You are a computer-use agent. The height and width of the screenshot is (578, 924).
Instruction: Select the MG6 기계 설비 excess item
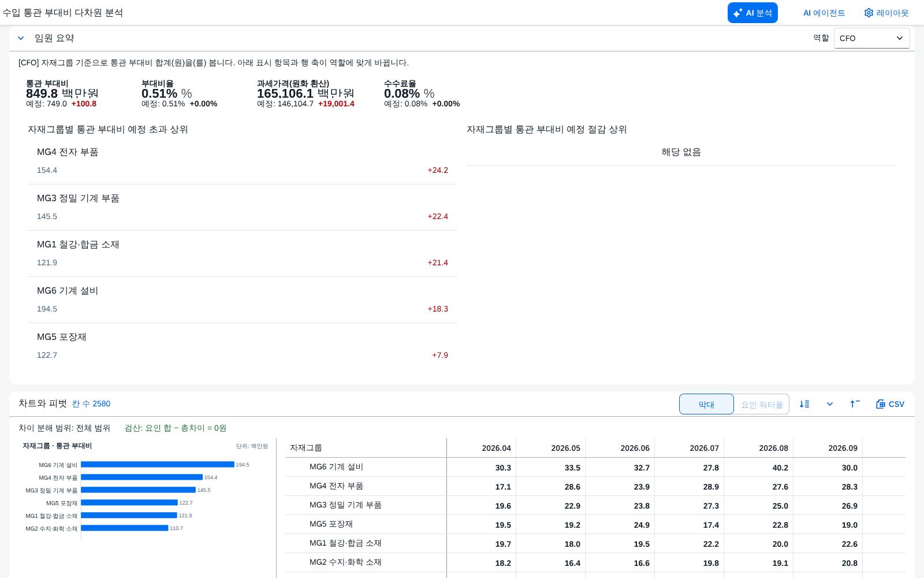click(x=243, y=300)
